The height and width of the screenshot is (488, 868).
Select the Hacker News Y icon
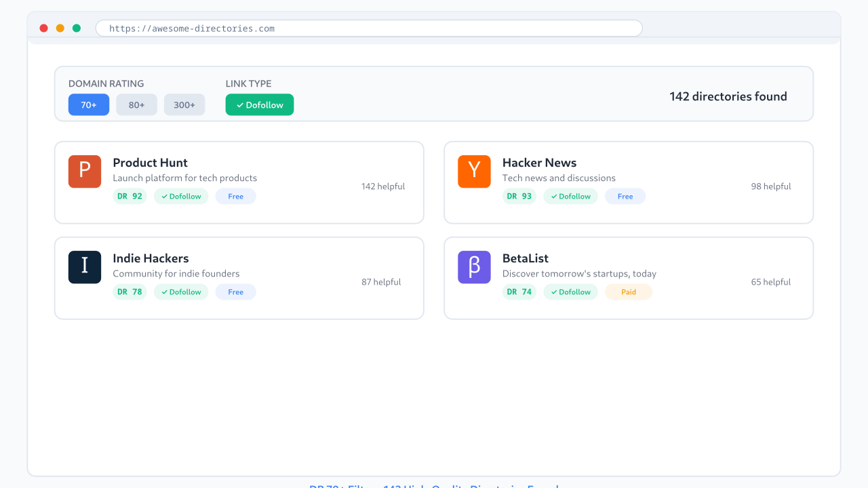474,171
